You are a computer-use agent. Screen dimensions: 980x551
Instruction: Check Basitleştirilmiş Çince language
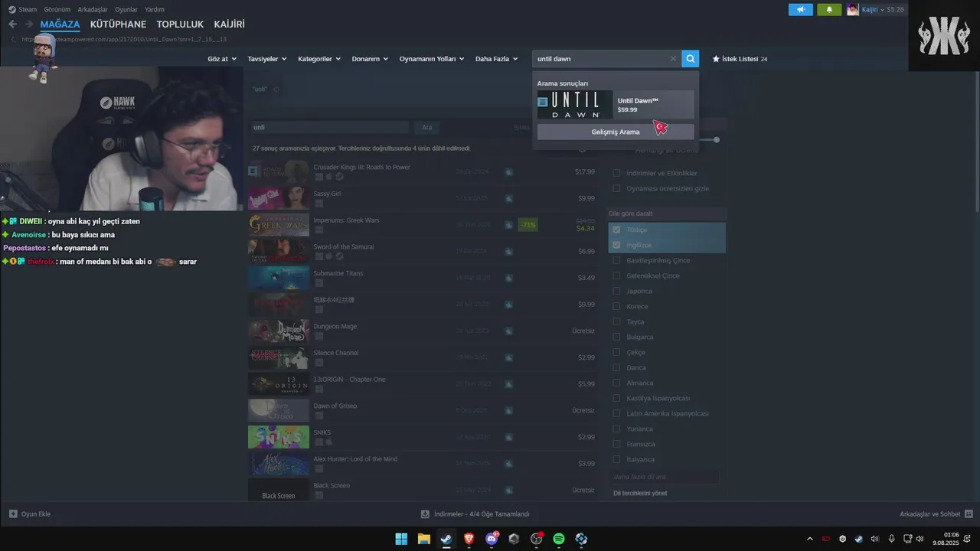pos(616,260)
